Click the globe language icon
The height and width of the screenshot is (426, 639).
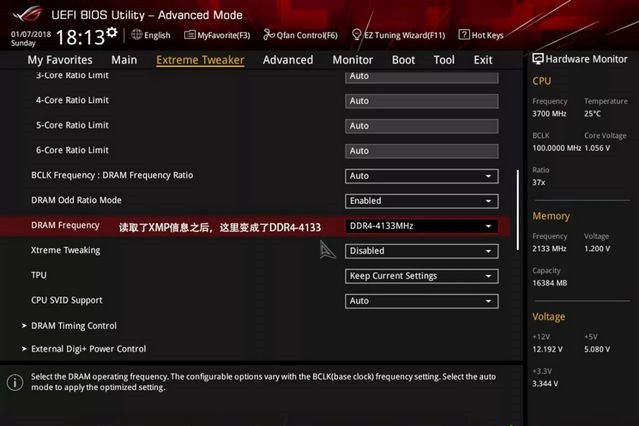(137, 35)
